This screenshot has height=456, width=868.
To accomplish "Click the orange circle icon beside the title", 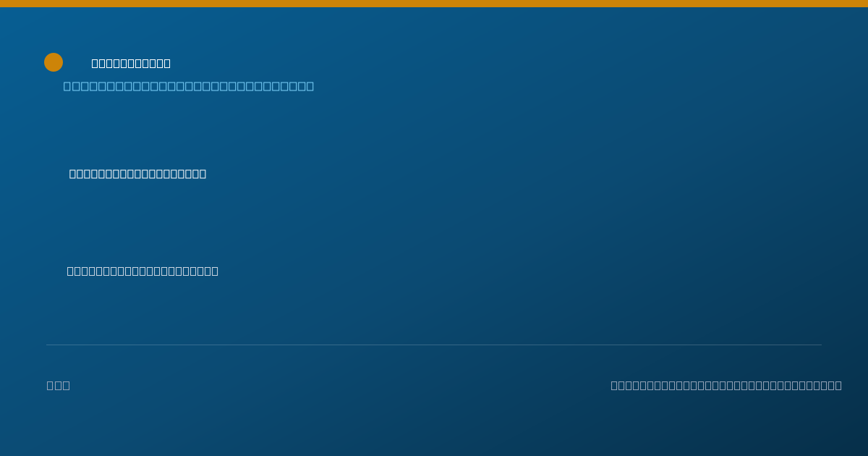I will (54, 62).
